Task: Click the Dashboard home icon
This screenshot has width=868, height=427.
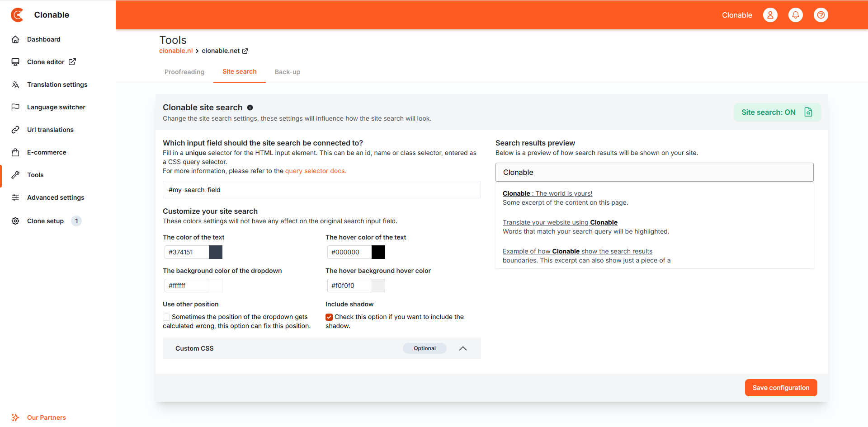Action: point(15,39)
